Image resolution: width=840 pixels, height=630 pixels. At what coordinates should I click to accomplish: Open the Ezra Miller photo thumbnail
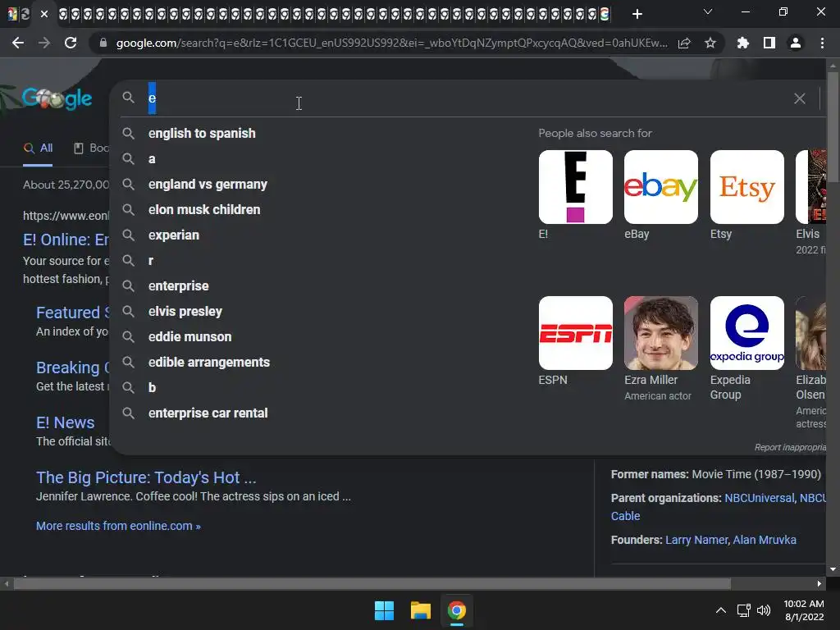click(661, 333)
